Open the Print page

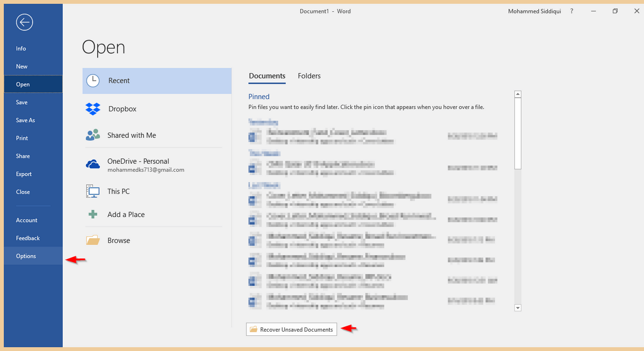click(32, 138)
